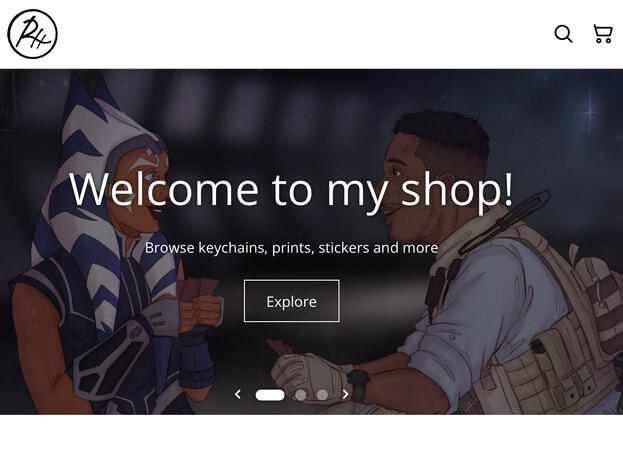
Task: Switch to the third slide dot
Action: (x=322, y=395)
